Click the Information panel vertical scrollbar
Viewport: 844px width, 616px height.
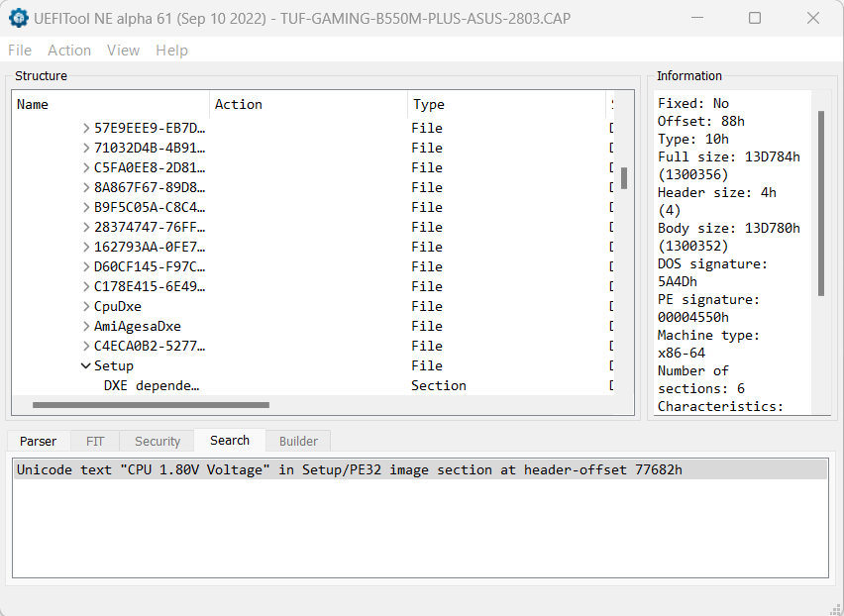point(821,203)
